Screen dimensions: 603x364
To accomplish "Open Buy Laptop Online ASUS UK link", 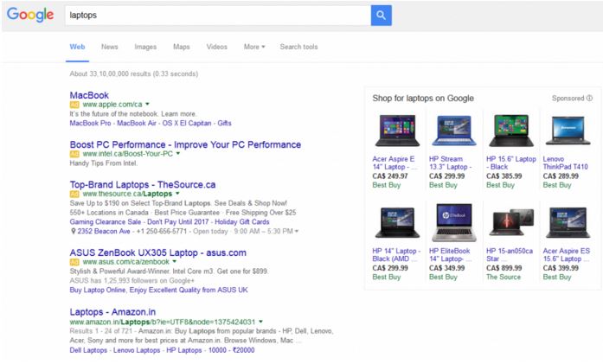I will (x=159, y=291).
